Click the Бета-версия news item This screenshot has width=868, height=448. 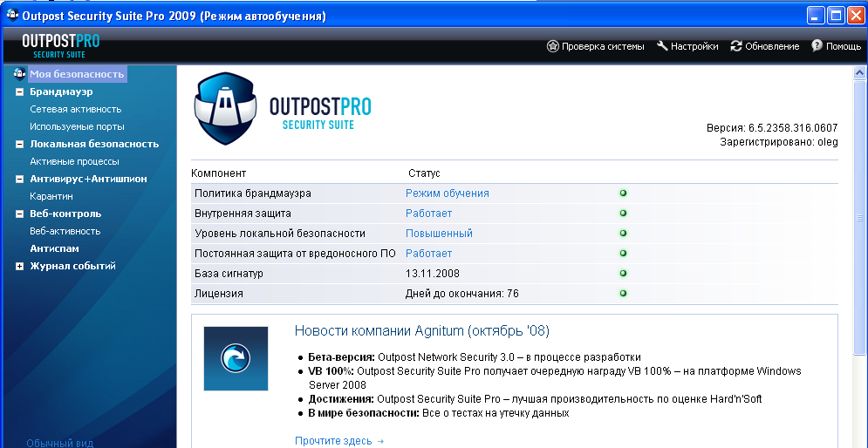pos(475,357)
